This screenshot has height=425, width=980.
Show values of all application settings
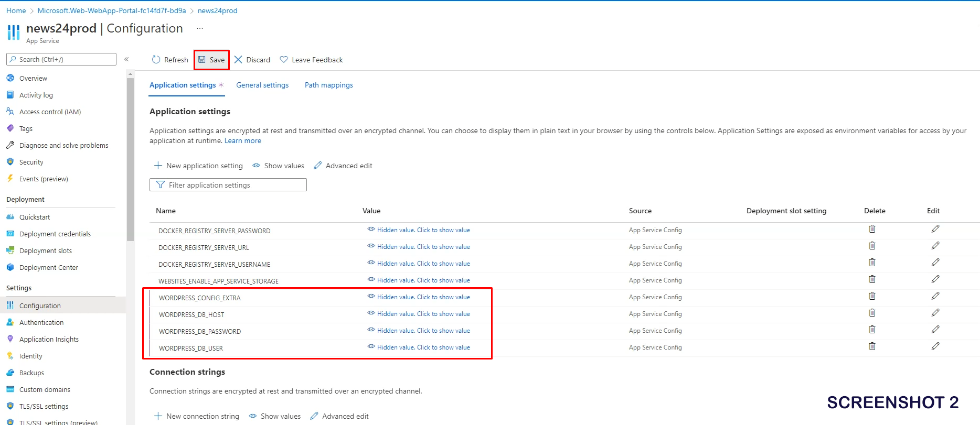(279, 166)
